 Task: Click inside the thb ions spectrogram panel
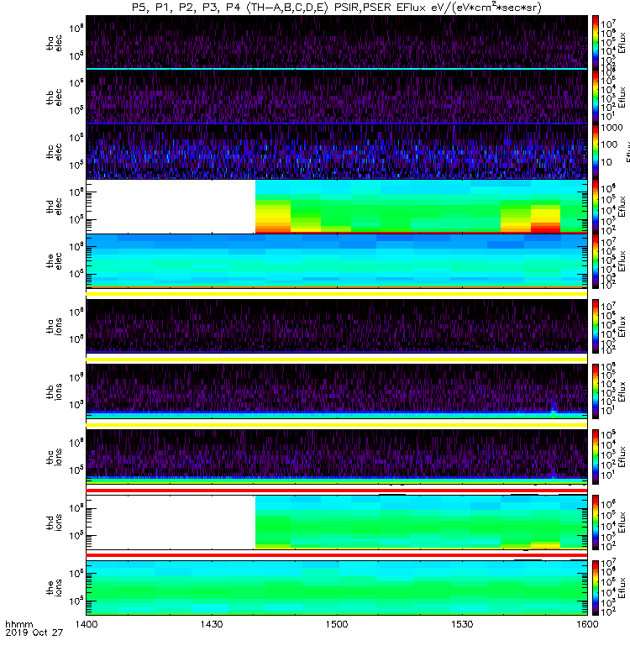pos(337,391)
